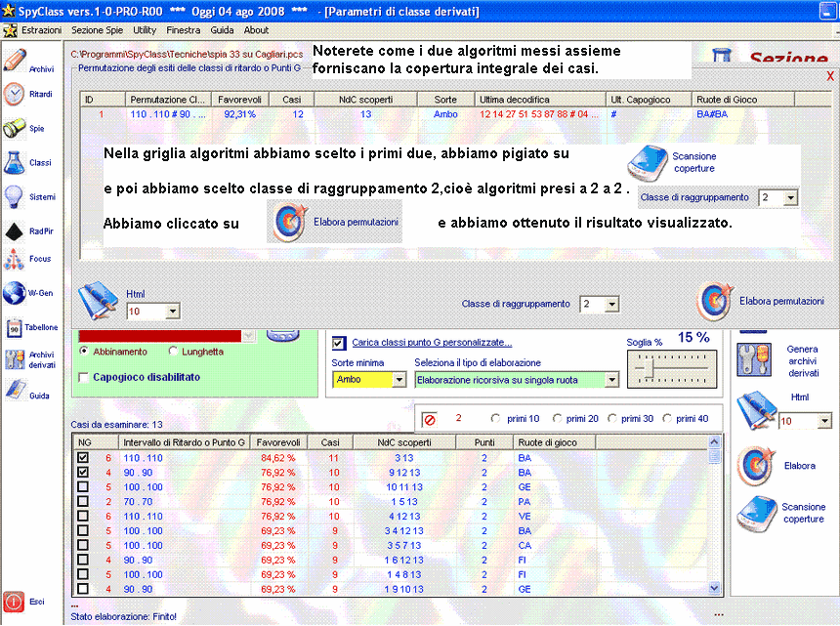Open the Sistemi lightbulb icon
The image size is (840, 626).
click(14, 196)
